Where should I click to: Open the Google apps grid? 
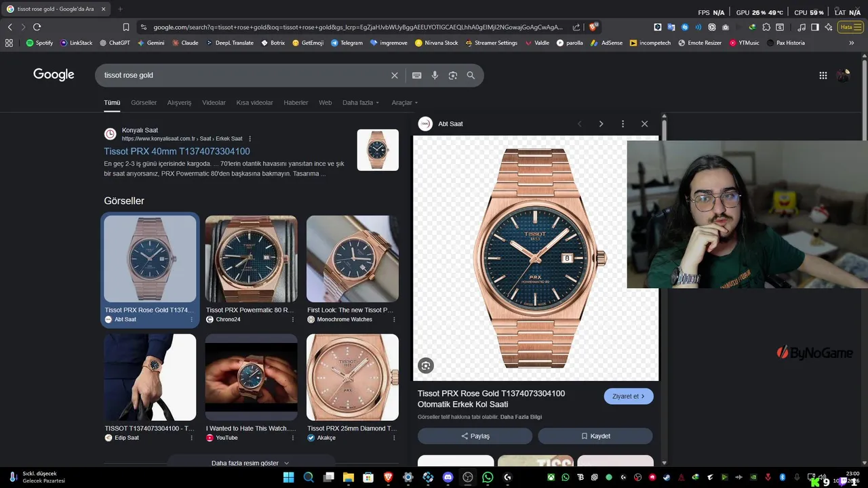[823, 75]
